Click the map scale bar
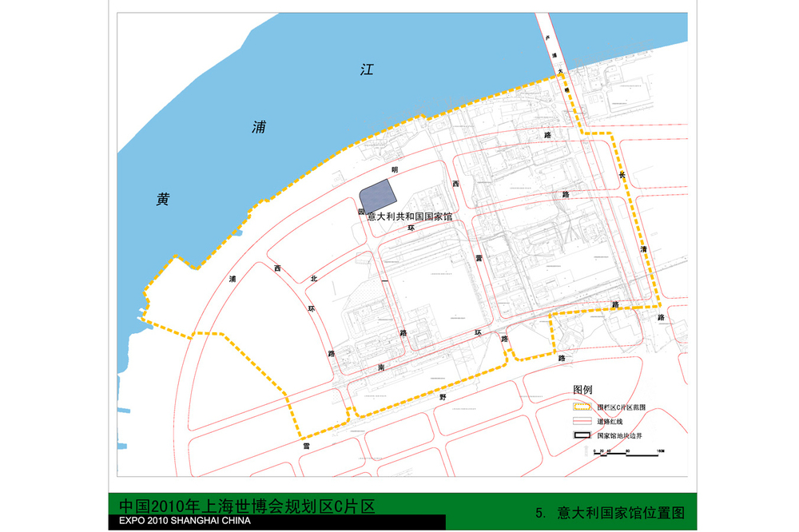The width and height of the screenshot is (799, 532). tap(627, 455)
